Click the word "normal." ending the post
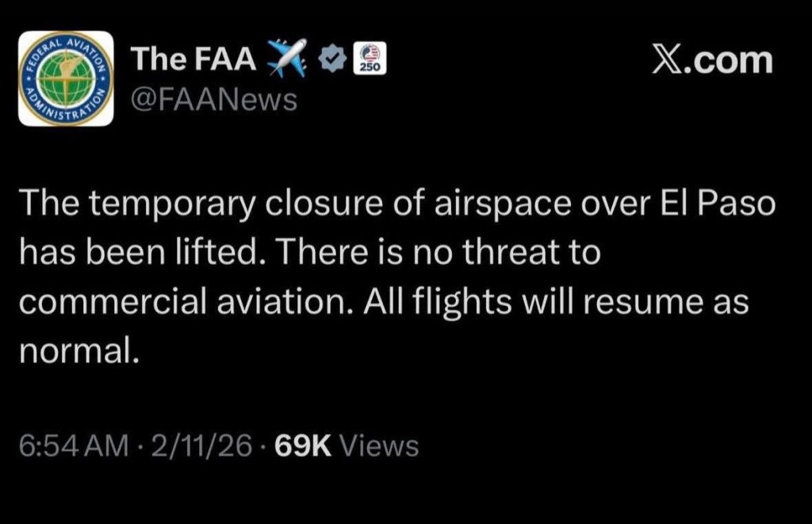 click(x=79, y=349)
